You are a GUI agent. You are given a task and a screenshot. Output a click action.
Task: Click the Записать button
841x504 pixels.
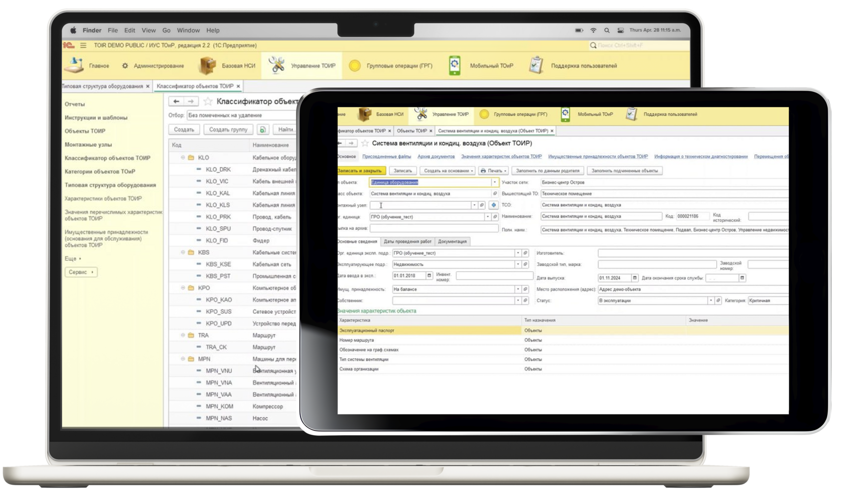(x=402, y=171)
